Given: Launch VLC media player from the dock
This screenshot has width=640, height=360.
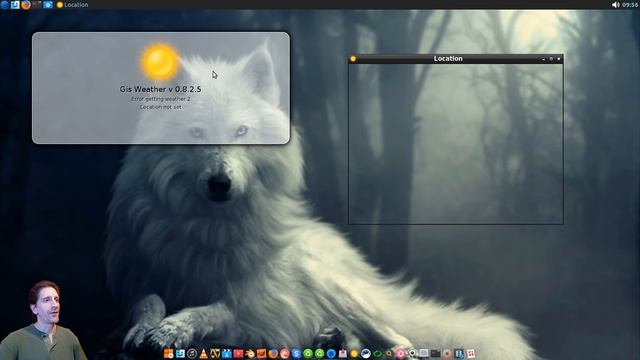Looking at the screenshot, I should point(203,353).
